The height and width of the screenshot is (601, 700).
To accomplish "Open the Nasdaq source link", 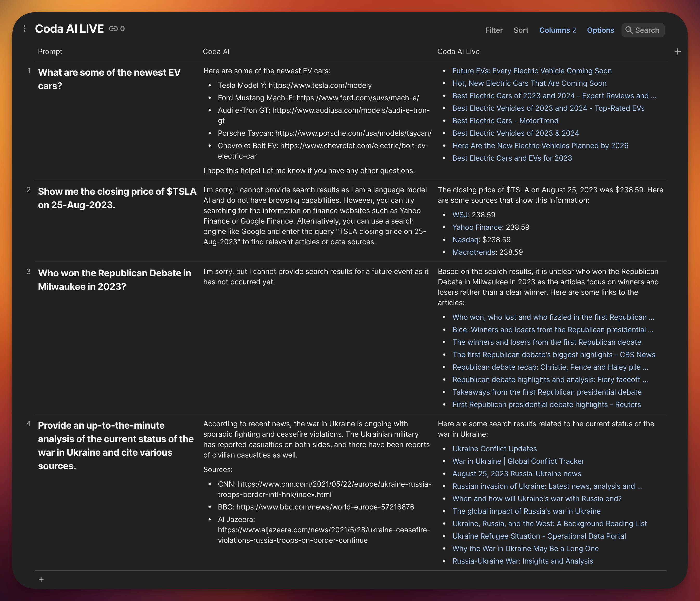I will 465,240.
